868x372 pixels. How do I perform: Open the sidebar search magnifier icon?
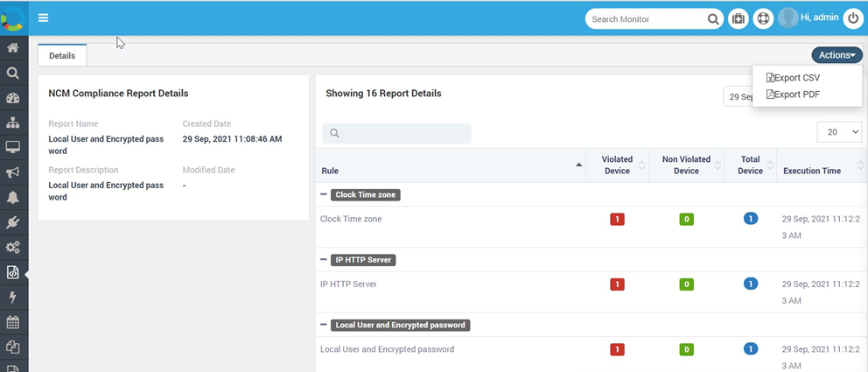pyautogui.click(x=13, y=73)
